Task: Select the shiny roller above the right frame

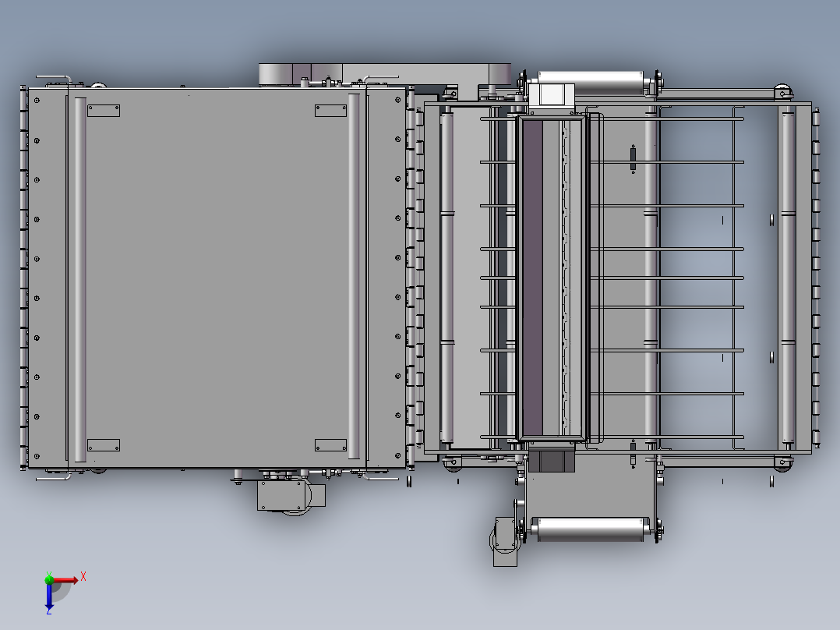Action: coord(591,83)
